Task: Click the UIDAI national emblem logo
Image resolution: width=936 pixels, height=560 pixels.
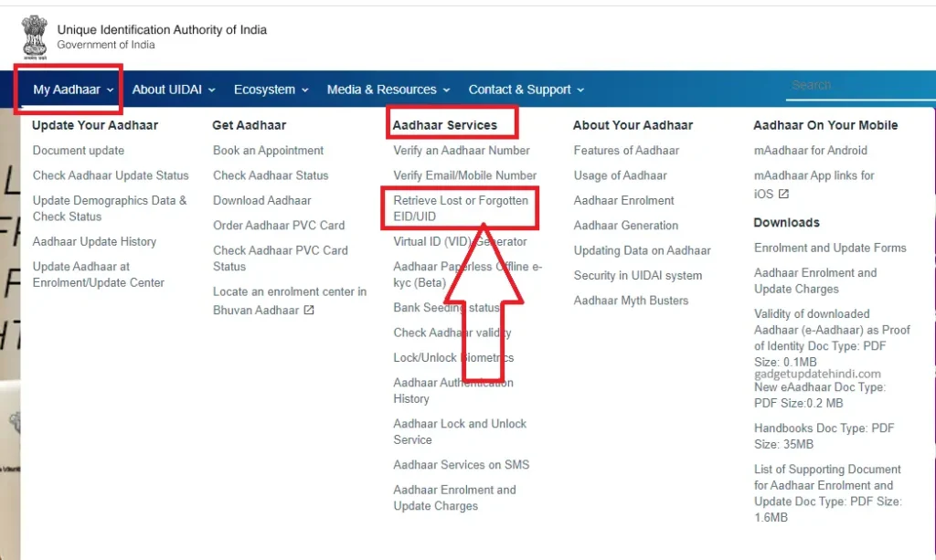Action: [x=34, y=34]
